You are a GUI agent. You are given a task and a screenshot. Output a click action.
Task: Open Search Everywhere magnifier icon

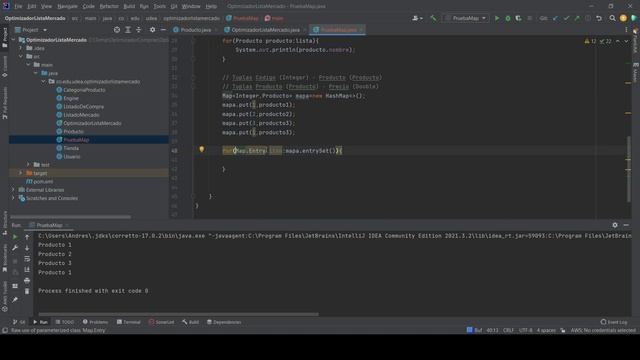pyautogui.click(x=612, y=18)
